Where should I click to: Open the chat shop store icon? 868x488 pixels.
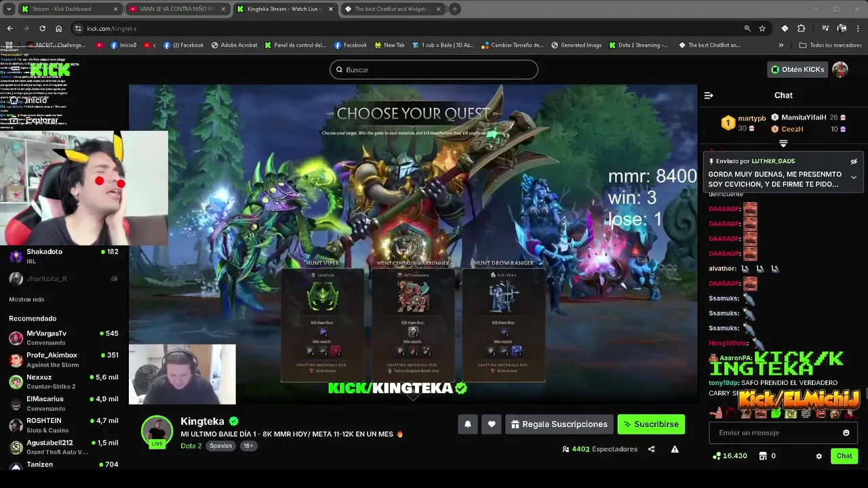762,456
